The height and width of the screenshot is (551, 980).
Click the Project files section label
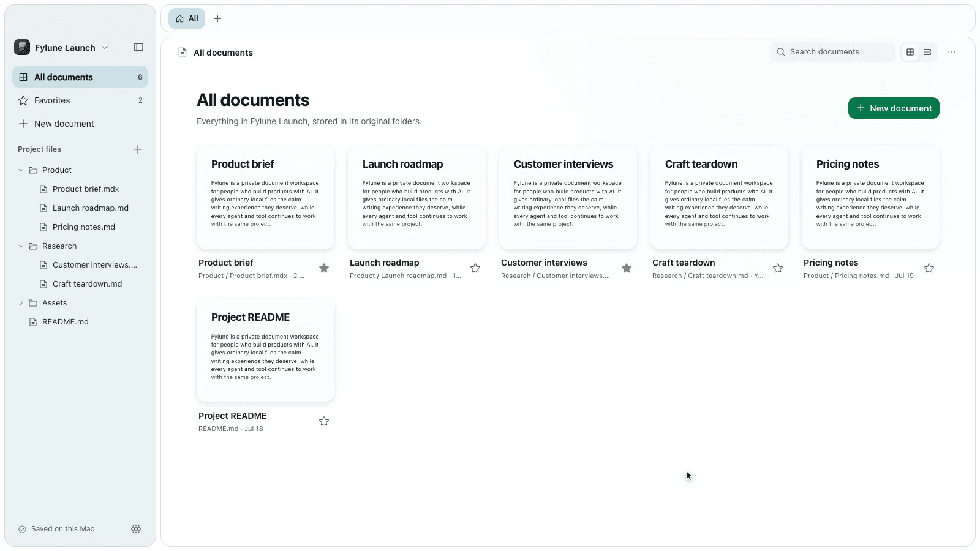(39, 149)
